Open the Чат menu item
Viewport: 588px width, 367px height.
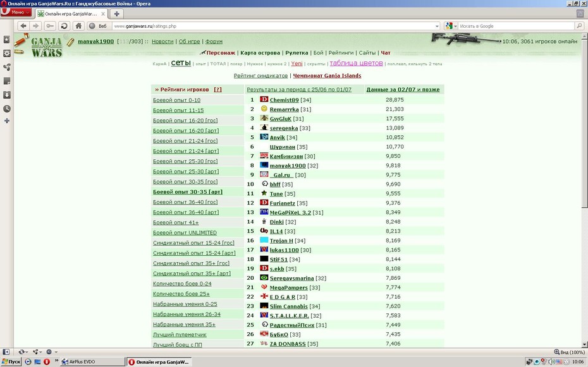tap(386, 53)
